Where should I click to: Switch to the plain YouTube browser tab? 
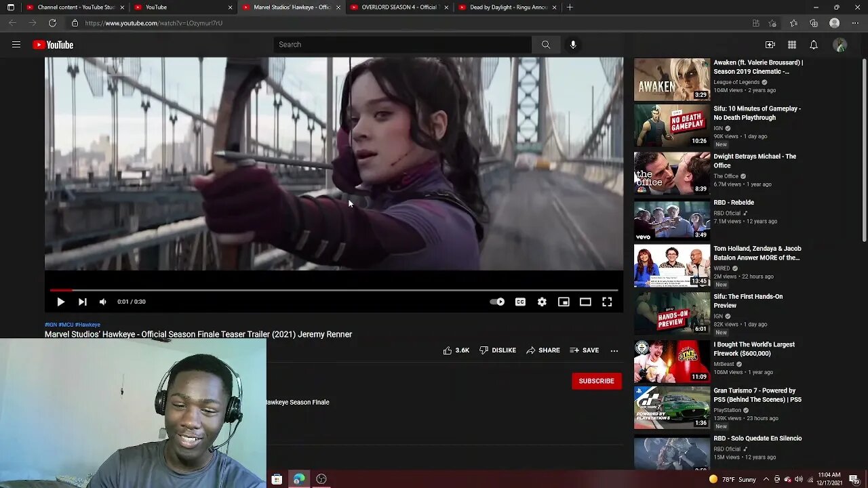point(181,7)
